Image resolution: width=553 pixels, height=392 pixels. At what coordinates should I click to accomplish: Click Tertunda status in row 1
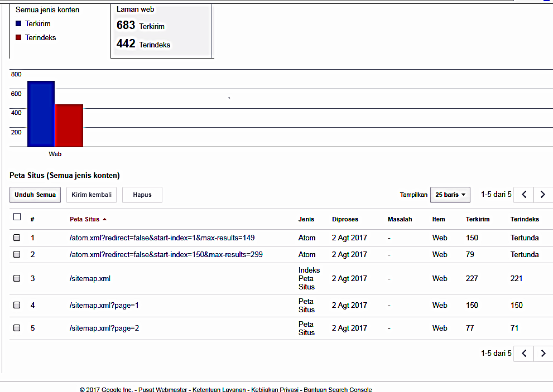pyautogui.click(x=525, y=238)
